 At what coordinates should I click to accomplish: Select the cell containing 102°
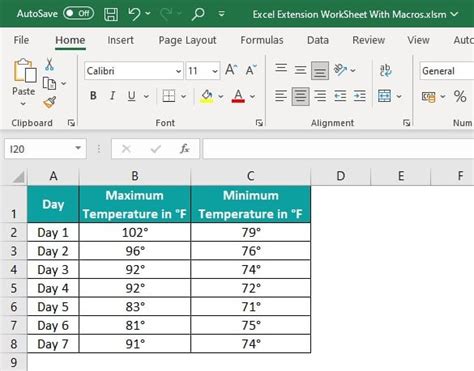coord(135,232)
